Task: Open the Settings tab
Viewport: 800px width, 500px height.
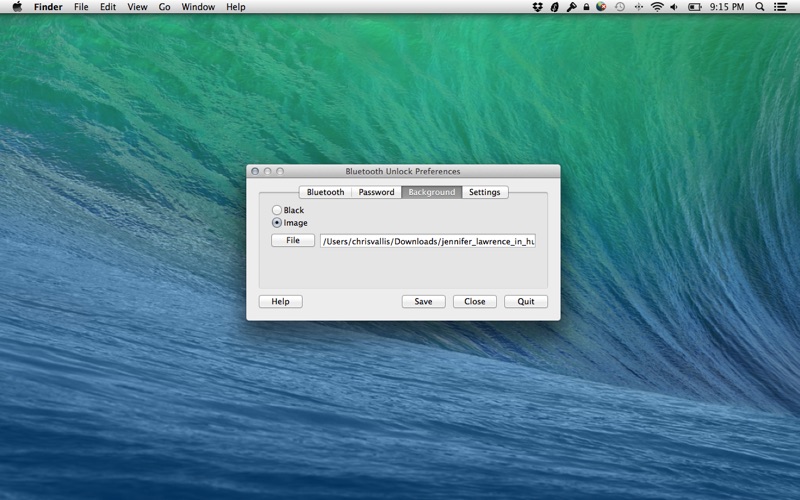Action: coord(484,192)
